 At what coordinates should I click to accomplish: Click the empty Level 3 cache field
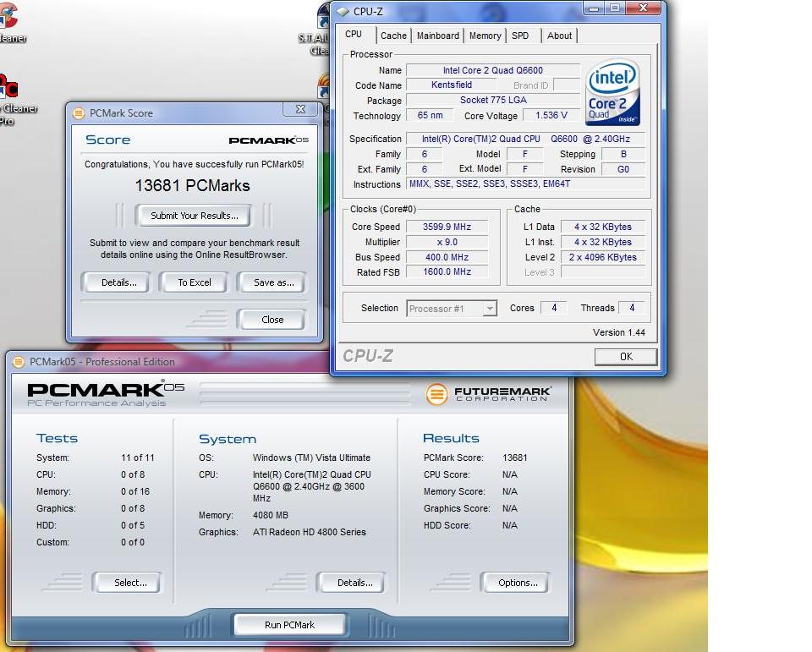pos(603,272)
